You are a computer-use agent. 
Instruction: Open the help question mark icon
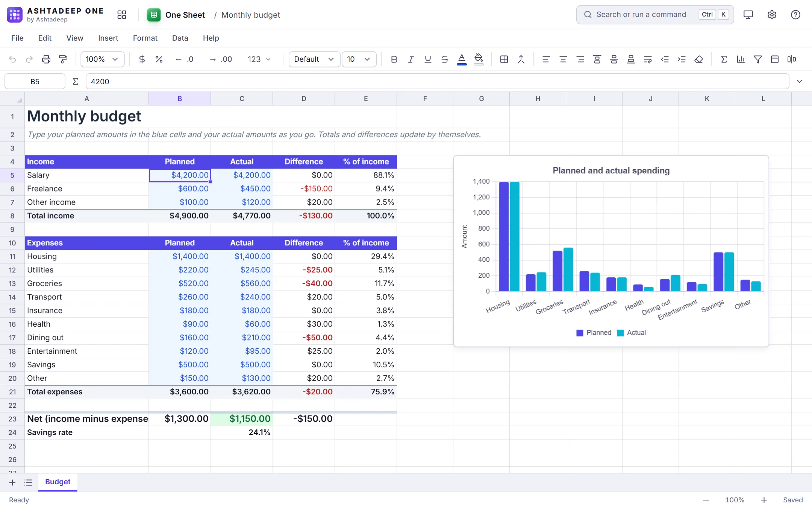tap(795, 15)
